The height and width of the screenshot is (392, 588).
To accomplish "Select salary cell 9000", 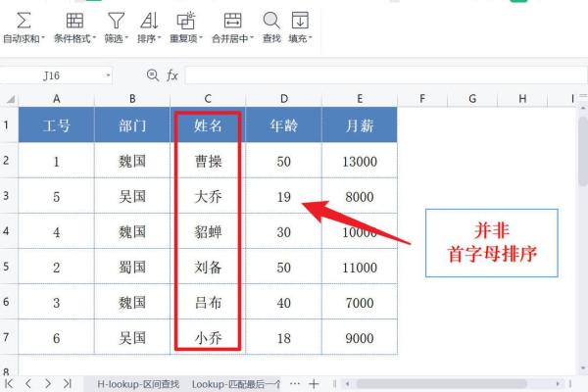I will [360, 337].
